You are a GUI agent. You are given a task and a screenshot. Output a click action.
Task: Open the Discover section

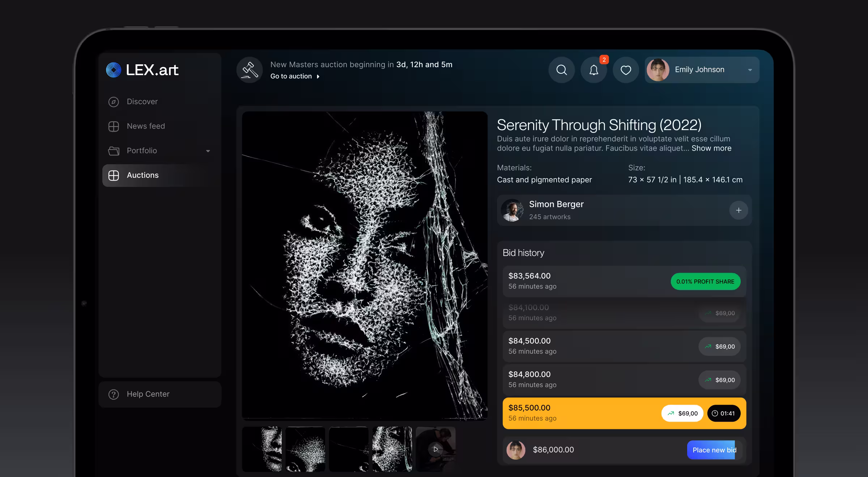142,102
